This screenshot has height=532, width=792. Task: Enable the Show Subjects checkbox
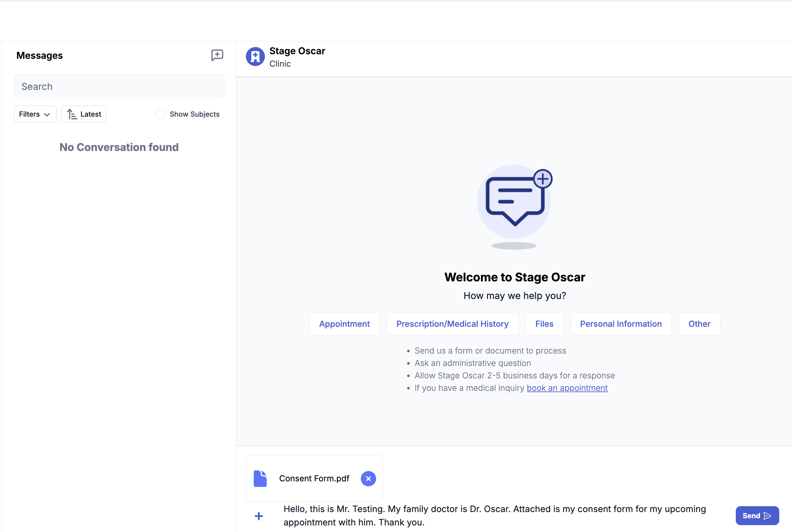coord(160,114)
